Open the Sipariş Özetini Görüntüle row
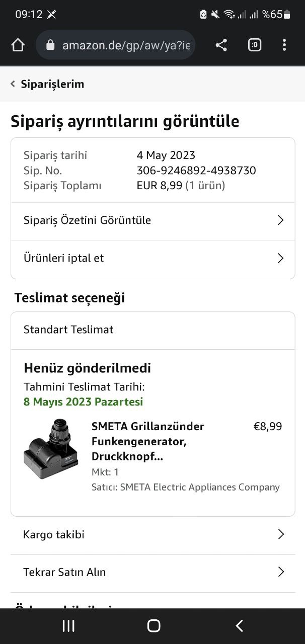Image resolution: width=305 pixels, height=644 pixels. point(87,220)
